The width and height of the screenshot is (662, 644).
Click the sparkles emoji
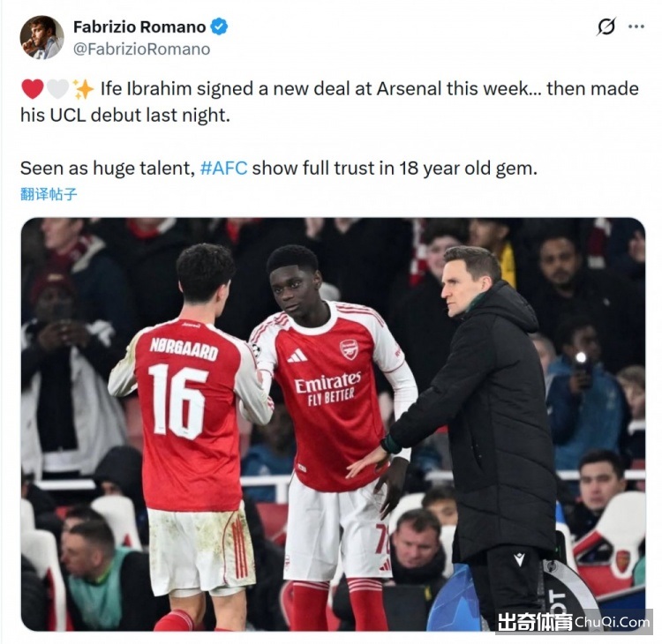83,89
